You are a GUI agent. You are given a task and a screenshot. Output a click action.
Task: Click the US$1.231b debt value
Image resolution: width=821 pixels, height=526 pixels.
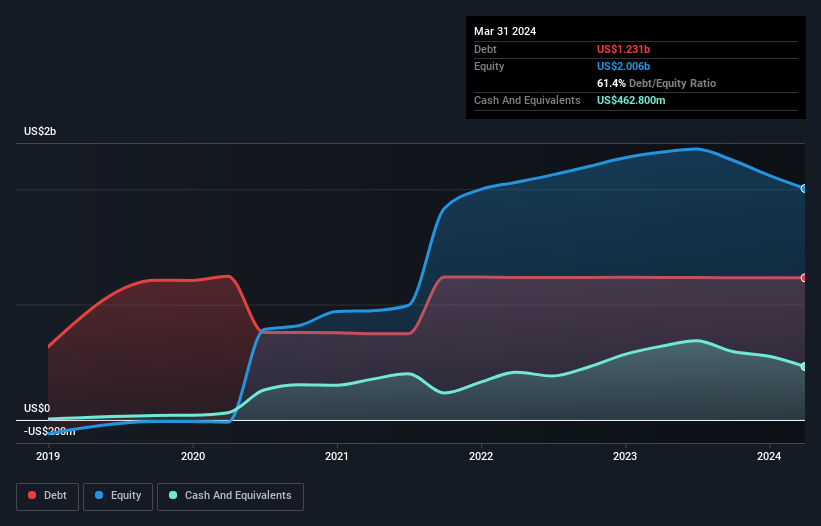[624, 49]
